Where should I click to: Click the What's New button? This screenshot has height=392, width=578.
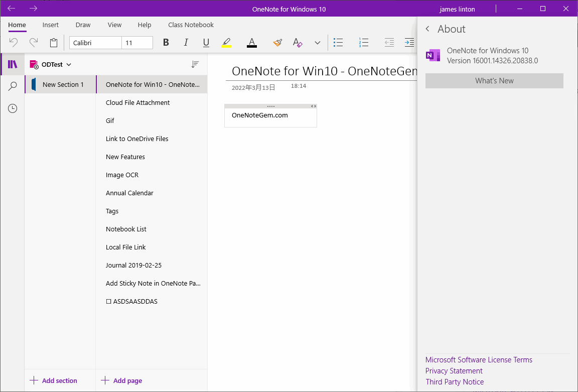point(494,80)
